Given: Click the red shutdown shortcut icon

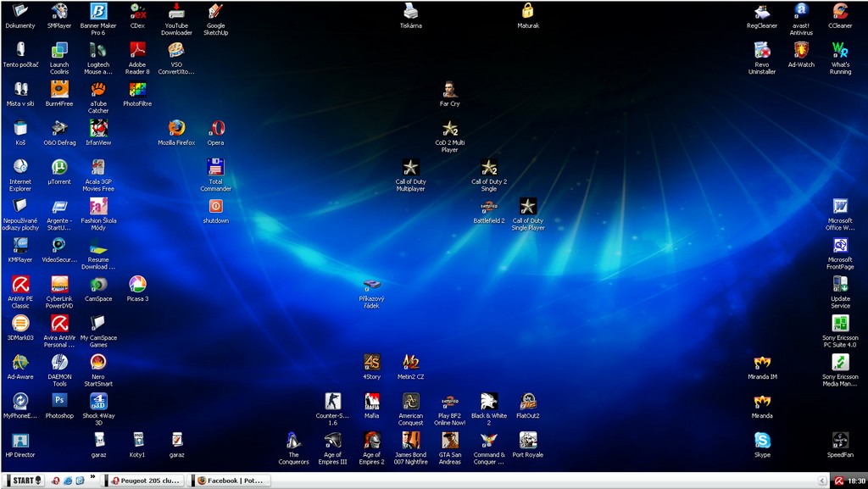Looking at the screenshot, I should click(x=215, y=206).
